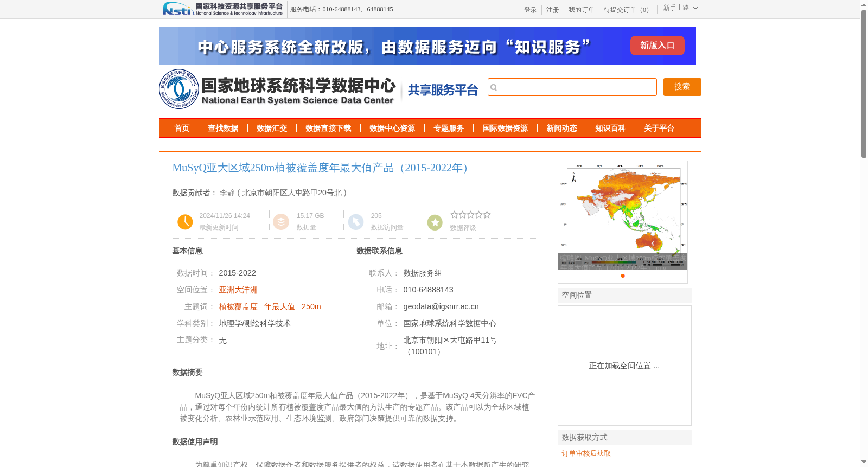The width and height of the screenshot is (868, 467).
Task: Click the data volume stack icon
Action: (x=281, y=222)
